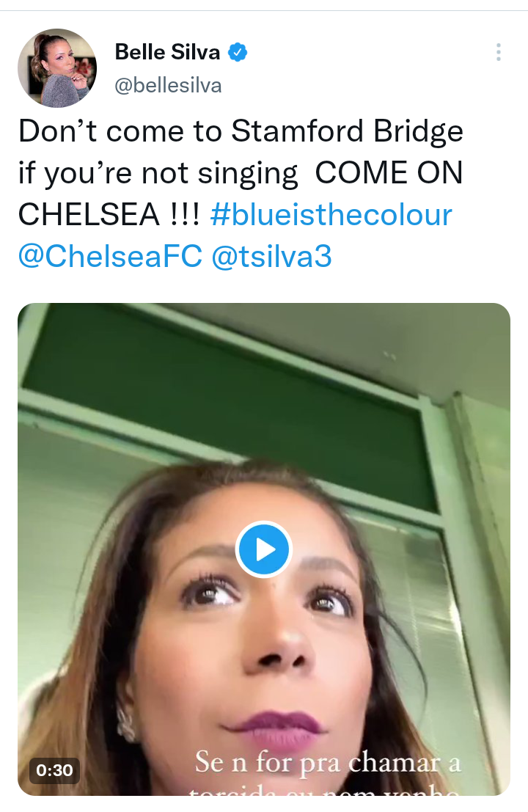Click the blue verified badge
The width and height of the screenshot is (528, 812).
pos(238,52)
